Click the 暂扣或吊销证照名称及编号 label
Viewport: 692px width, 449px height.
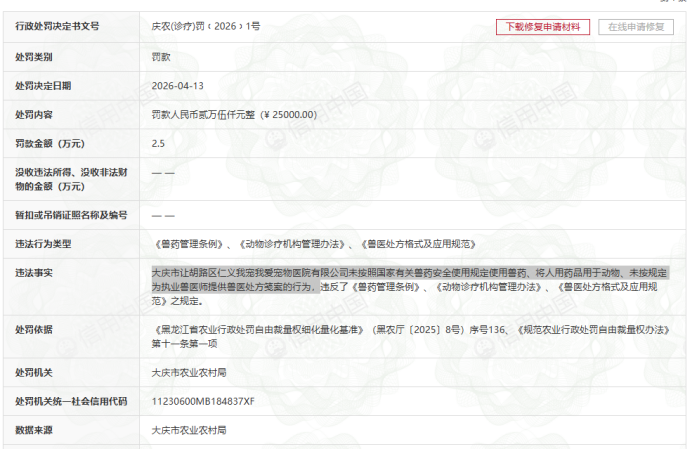[x=71, y=215]
